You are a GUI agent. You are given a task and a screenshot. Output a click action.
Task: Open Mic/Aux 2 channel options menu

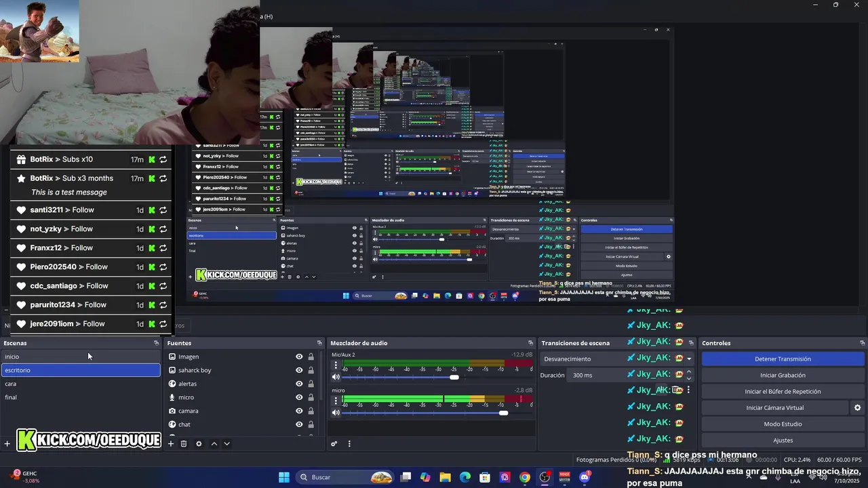[x=336, y=365]
